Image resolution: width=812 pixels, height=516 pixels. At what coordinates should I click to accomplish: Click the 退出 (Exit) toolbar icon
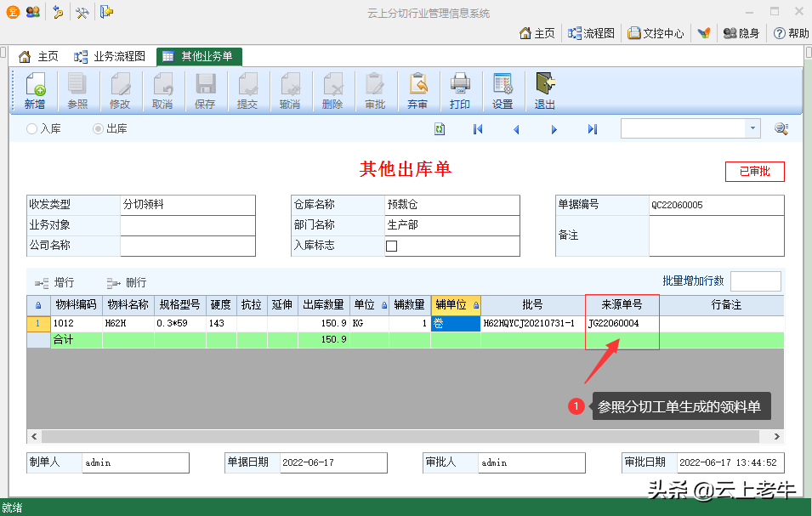(x=544, y=90)
